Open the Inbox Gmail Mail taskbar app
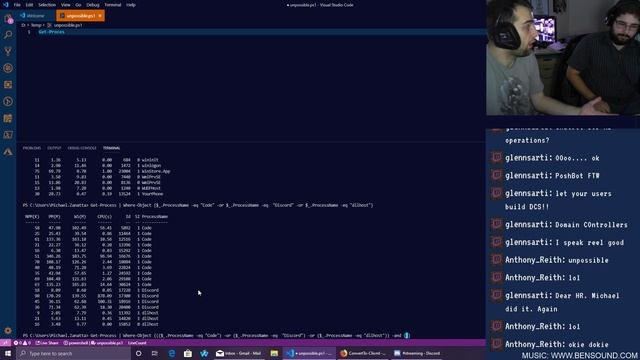This screenshot has height=360, width=640. (x=240, y=353)
